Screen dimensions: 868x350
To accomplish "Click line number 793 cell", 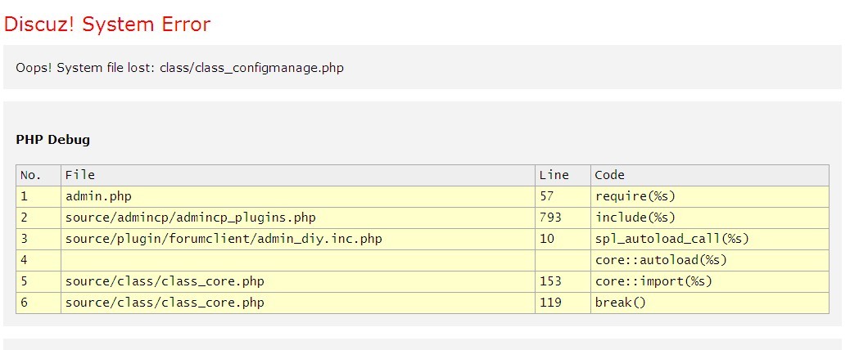I will 550,218.
